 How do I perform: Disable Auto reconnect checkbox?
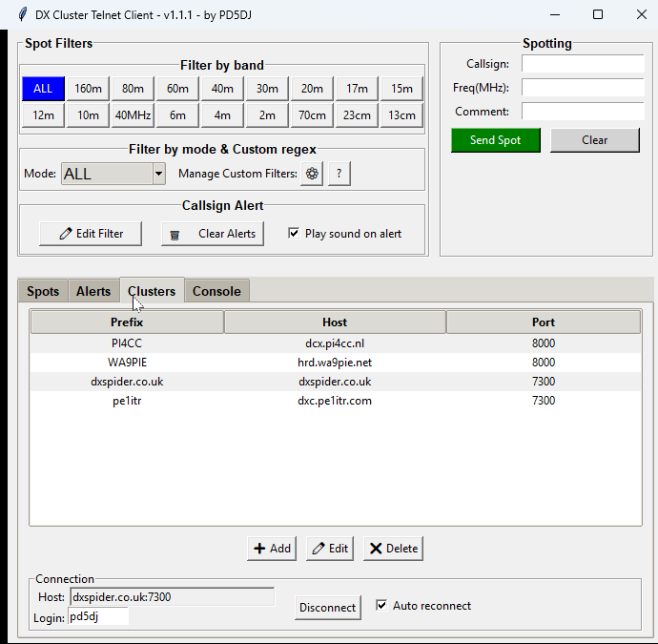tap(381, 606)
